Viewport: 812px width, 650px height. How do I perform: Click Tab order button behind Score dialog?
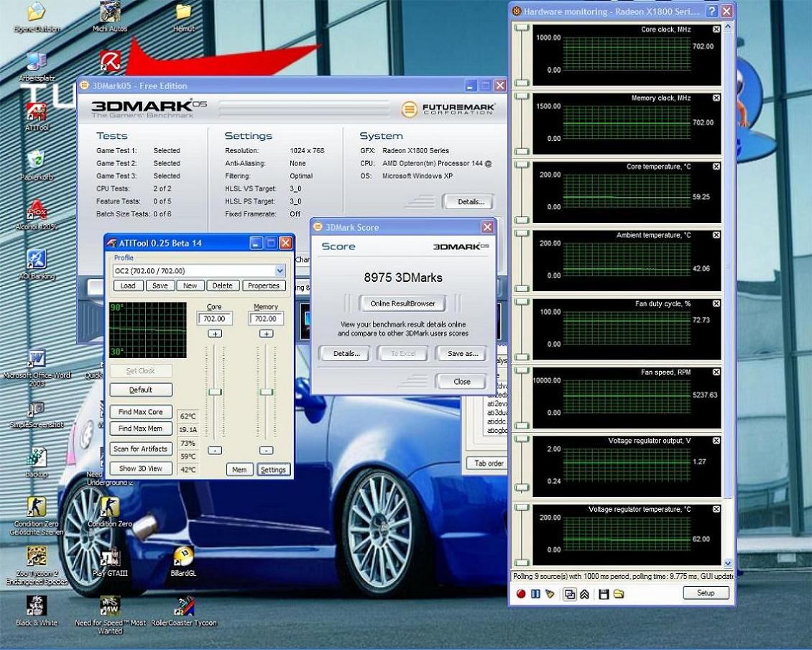point(489,463)
